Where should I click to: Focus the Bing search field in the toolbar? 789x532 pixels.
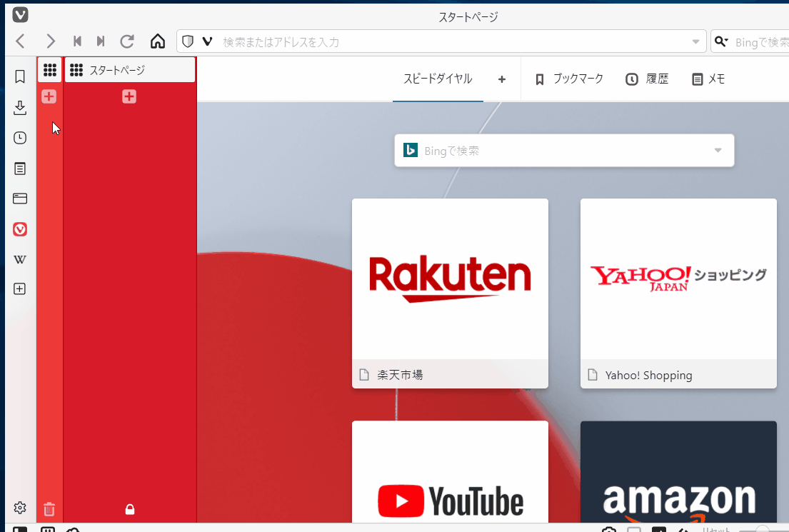761,42
